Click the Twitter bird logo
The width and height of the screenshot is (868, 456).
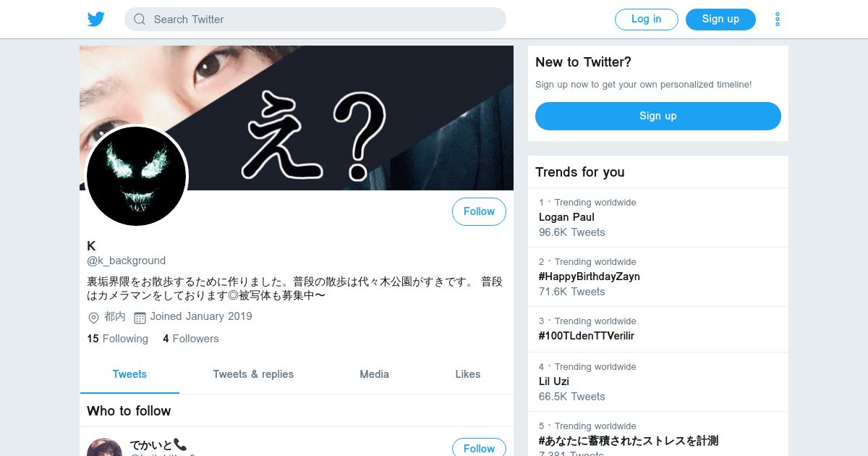click(96, 20)
